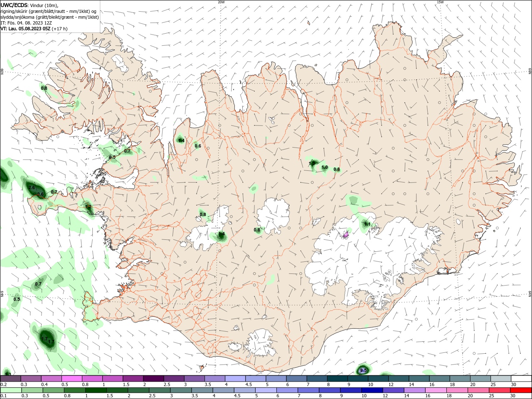Click the grey-blue 3.5 swatch in lower legend row
The width and height of the screenshot is (532, 399).
click(x=202, y=390)
